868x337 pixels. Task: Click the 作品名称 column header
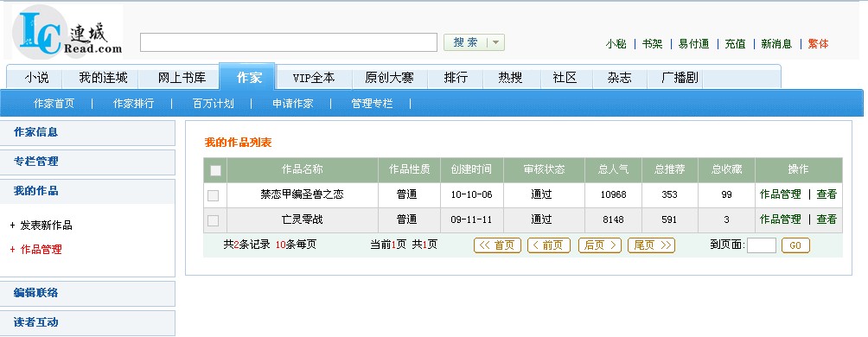(x=303, y=170)
